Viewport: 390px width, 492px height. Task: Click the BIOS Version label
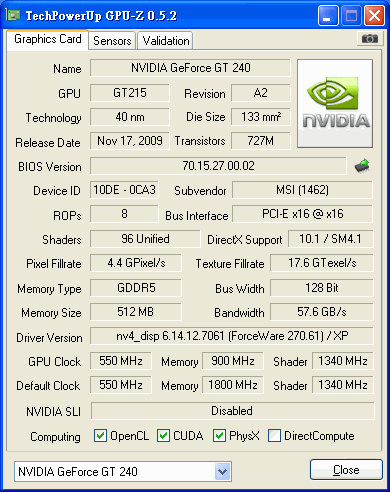(x=50, y=167)
